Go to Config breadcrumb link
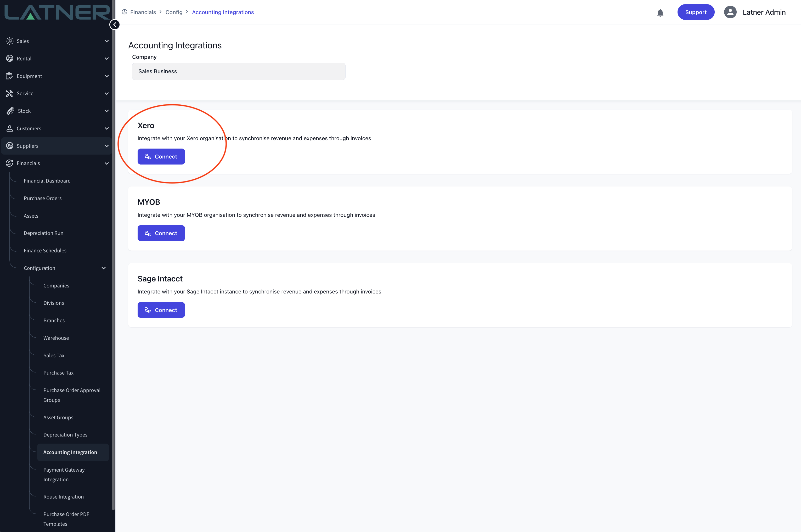 (x=174, y=12)
